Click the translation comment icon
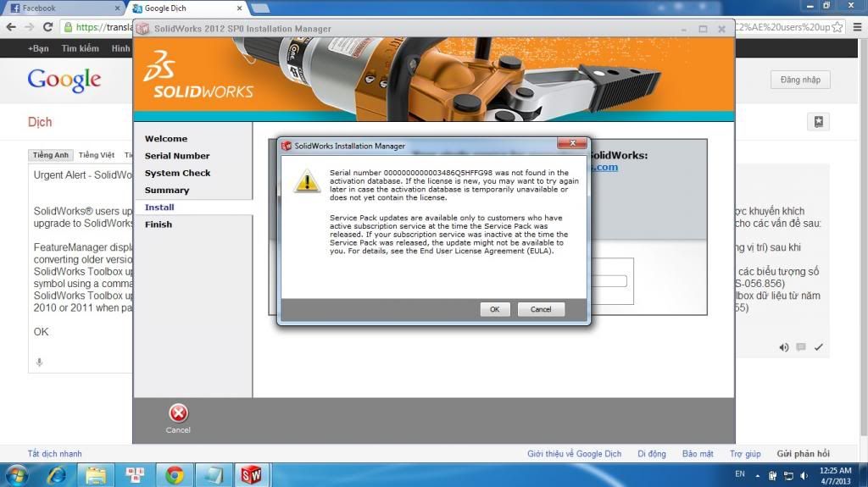 coord(801,347)
